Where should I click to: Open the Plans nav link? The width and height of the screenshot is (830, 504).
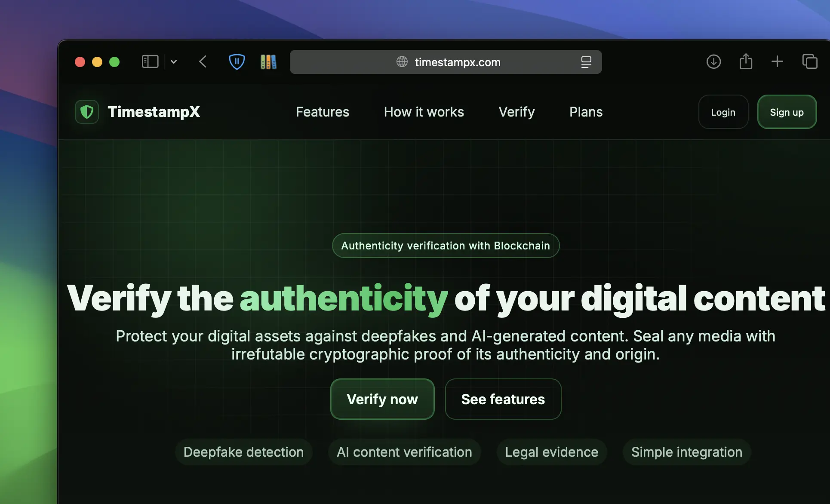click(586, 112)
